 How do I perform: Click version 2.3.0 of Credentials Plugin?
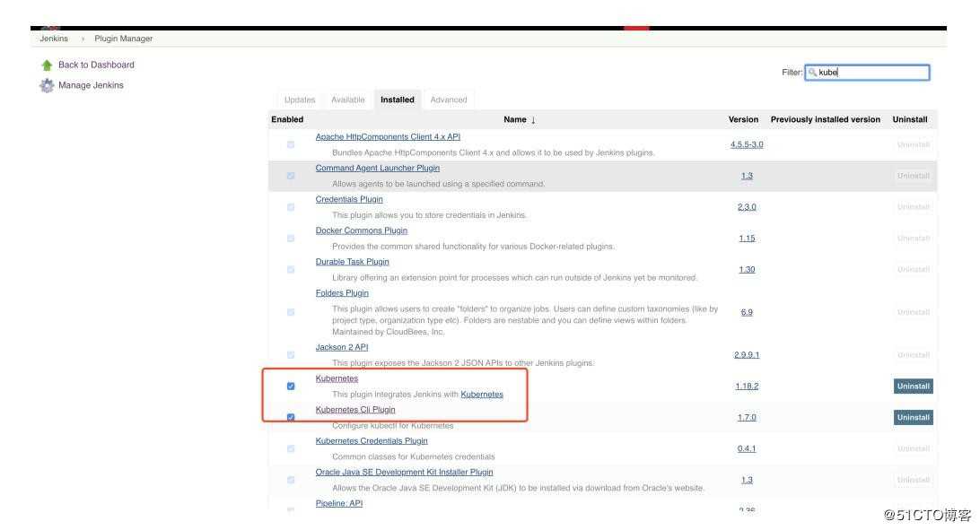point(747,207)
